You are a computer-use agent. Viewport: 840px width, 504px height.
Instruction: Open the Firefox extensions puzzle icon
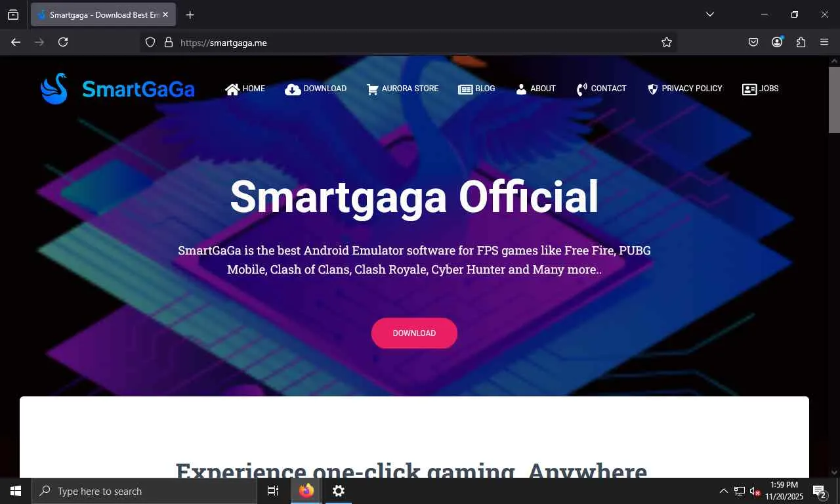coord(801,42)
